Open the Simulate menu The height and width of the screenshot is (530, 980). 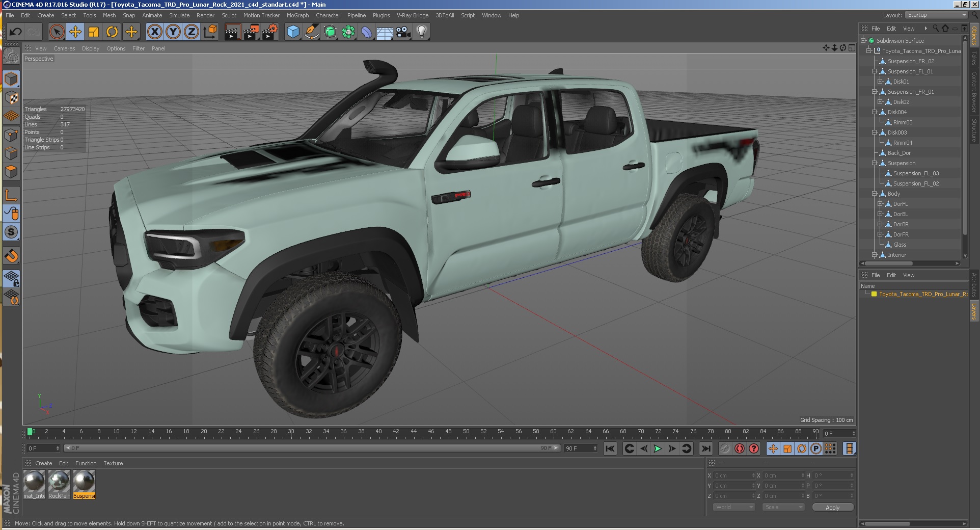click(179, 15)
